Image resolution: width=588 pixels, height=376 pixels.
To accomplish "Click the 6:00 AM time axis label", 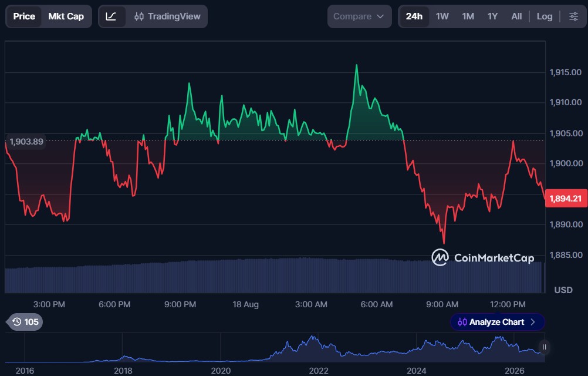I will (x=377, y=304).
